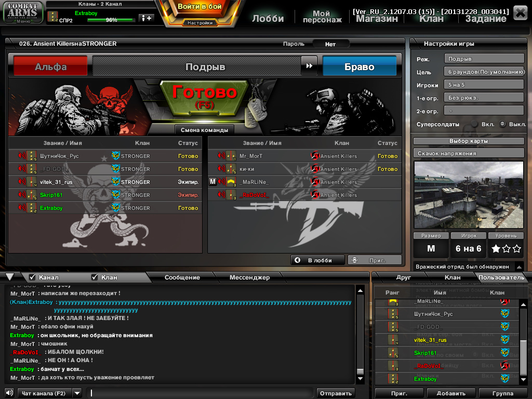
Task: Click player rank icon in top profile bar
Action: click(x=52, y=17)
